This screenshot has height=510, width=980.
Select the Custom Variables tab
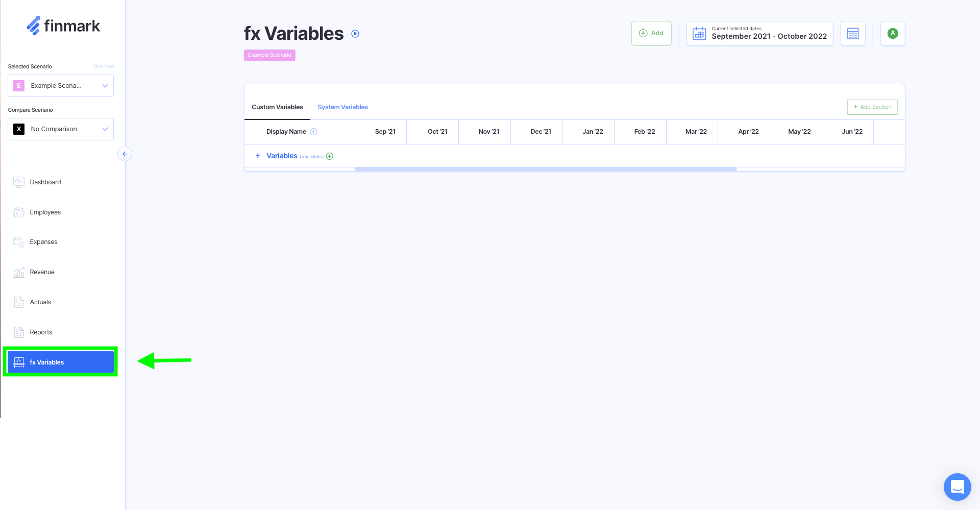tap(277, 107)
